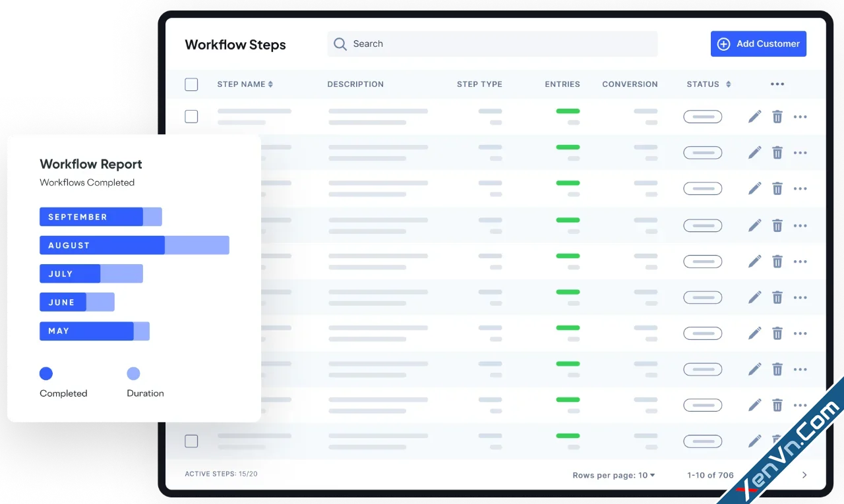
Task: Open more options for the first row
Action: tap(800, 117)
